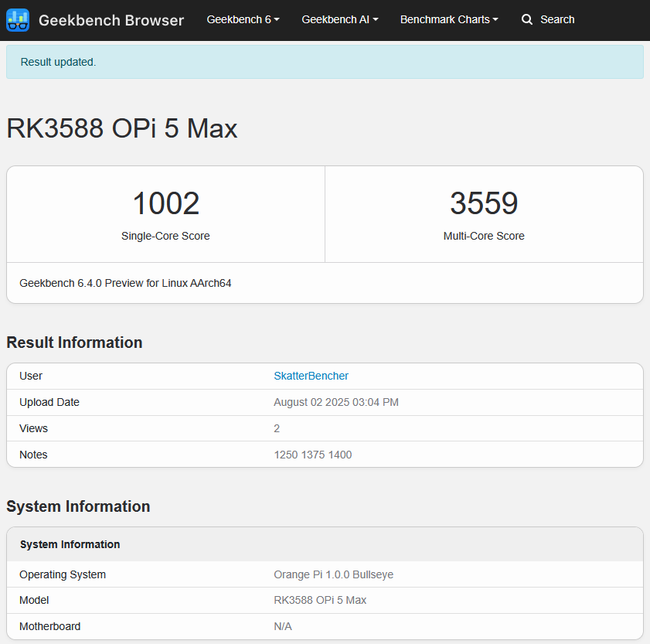
Task: Open the Search link in navbar
Action: tap(557, 19)
